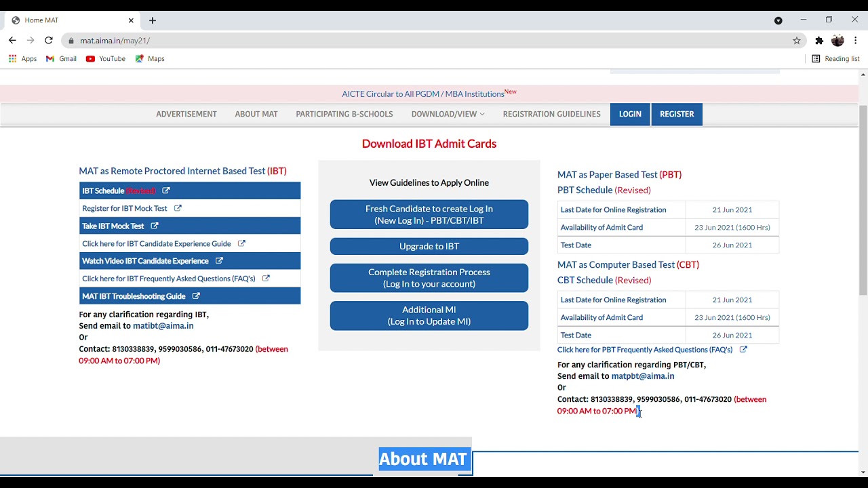Screen dimensions: 868x488
Task: Click the external link icon beside Take IBT Mock Test
Action: [x=155, y=226]
